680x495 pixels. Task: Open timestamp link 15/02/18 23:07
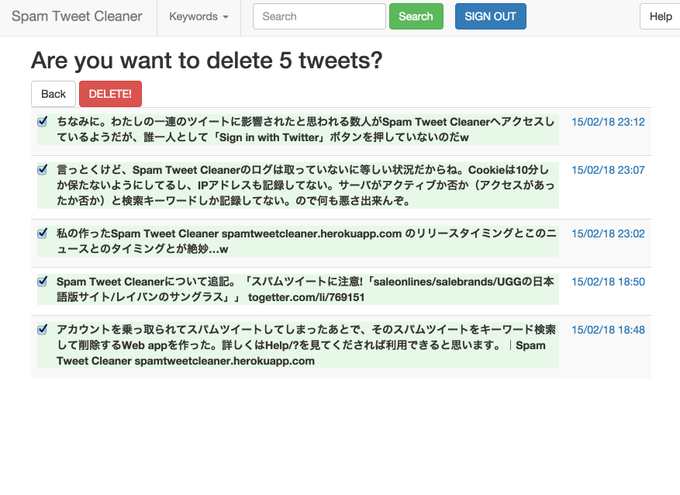pos(608,170)
